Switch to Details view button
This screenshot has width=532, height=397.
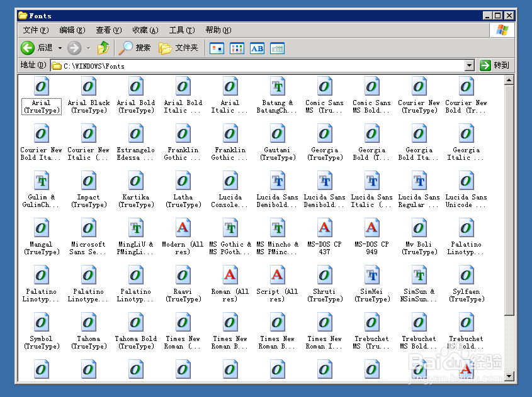(277, 48)
